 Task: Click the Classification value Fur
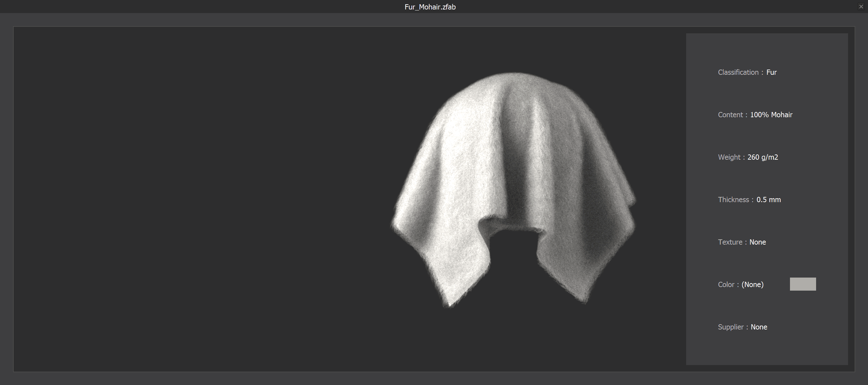(771, 72)
